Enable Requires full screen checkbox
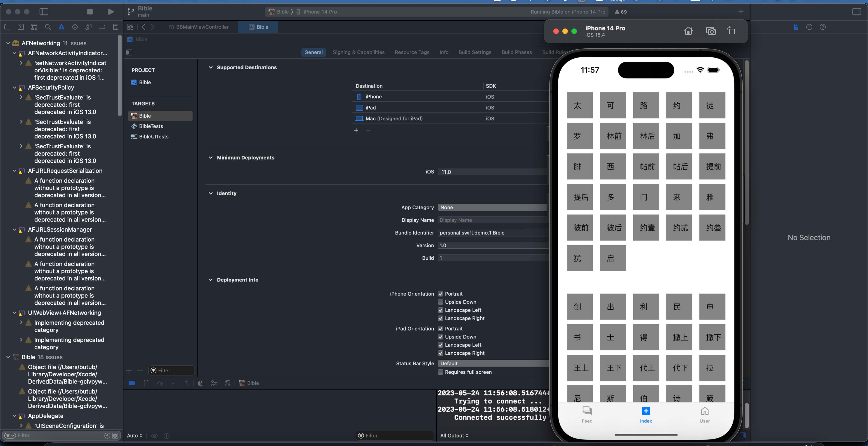Screen dimensions: 868x446 point(440,372)
